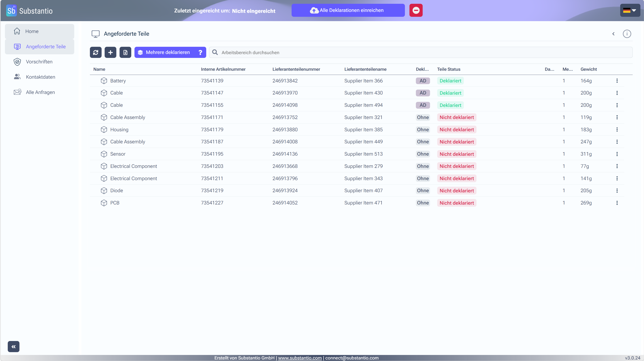Click the cube icon of the Battery row
Viewport: 644px width, 361px height.
coord(104,81)
